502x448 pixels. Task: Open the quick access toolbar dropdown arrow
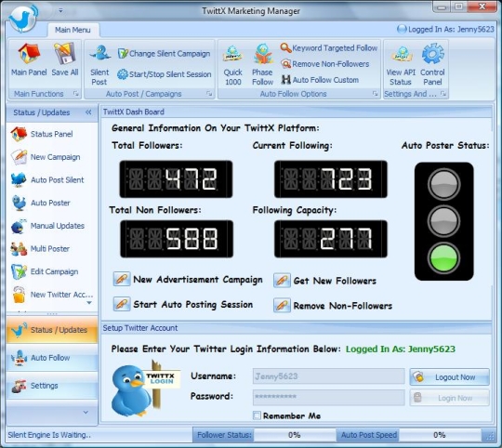pos(60,10)
